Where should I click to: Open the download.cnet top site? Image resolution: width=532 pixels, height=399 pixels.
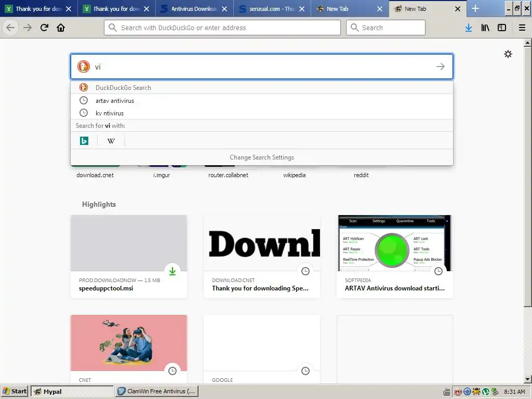click(x=95, y=175)
